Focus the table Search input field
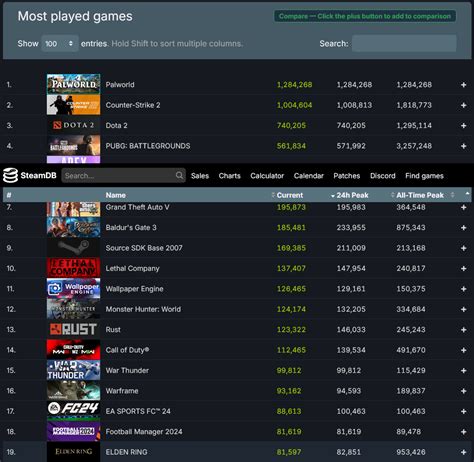 (404, 43)
